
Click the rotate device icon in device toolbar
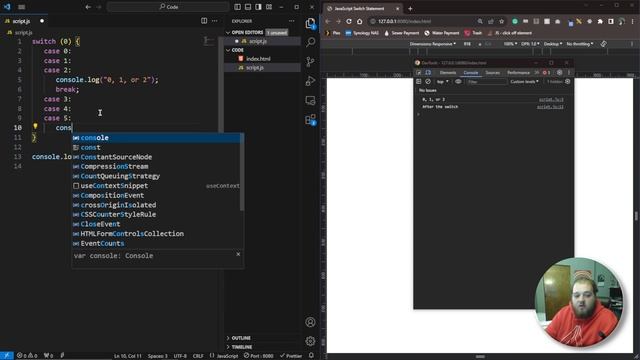pyautogui.click(x=603, y=44)
